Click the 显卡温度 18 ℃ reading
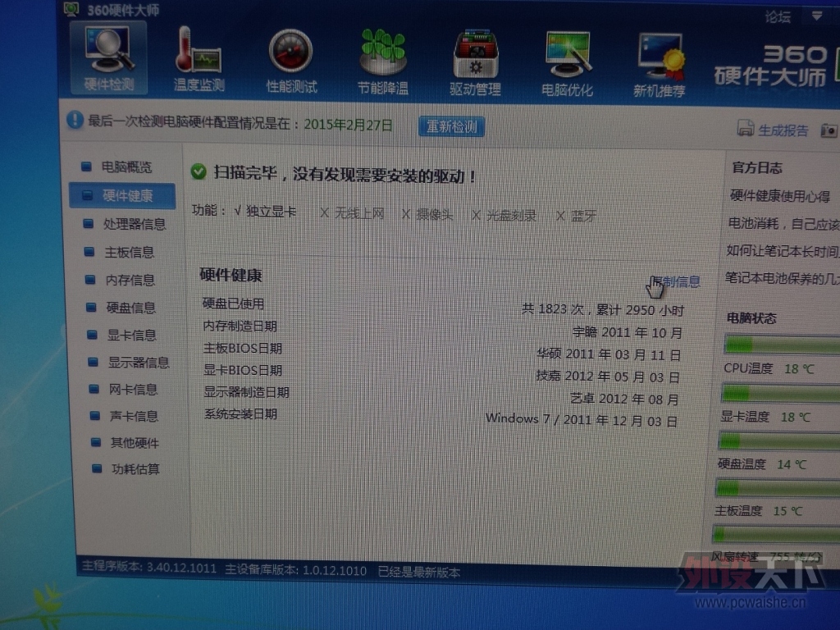The image size is (840, 630). pos(765,417)
